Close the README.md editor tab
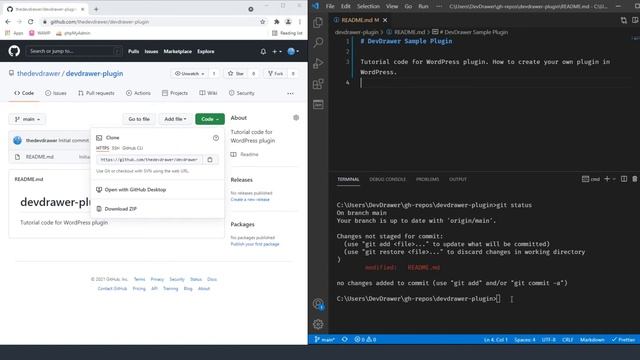Screen dimensions: 640x360 tap(385, 20)
